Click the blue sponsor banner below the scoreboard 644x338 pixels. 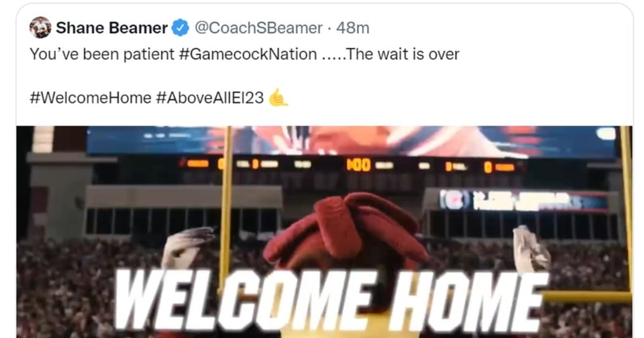523,201
